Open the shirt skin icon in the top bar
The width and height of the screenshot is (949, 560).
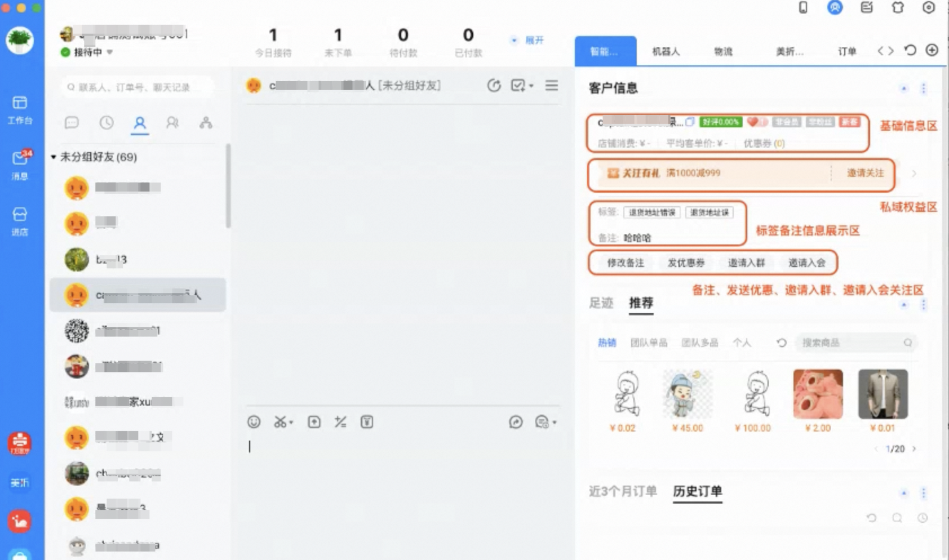coord(898,7)
